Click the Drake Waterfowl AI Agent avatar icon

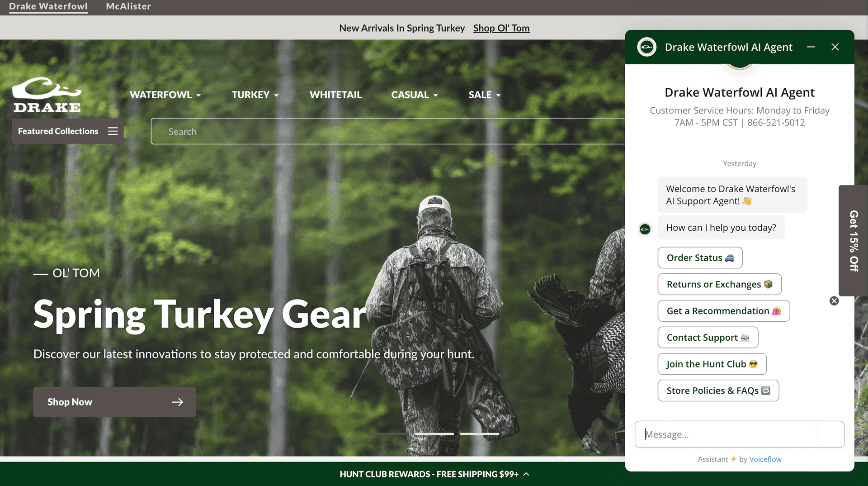tap(647, 47)
